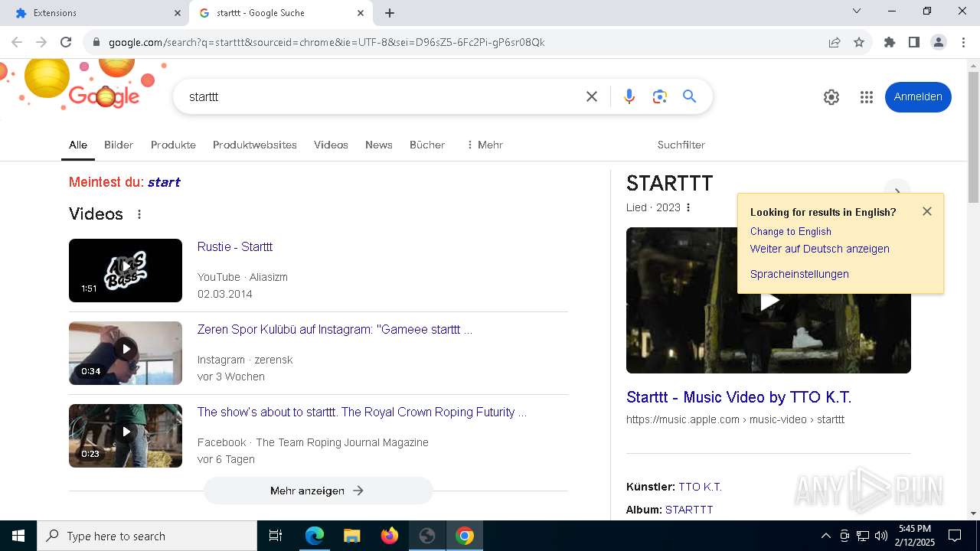
Task: Open the network icon in system tray
Action: point(863,536)
